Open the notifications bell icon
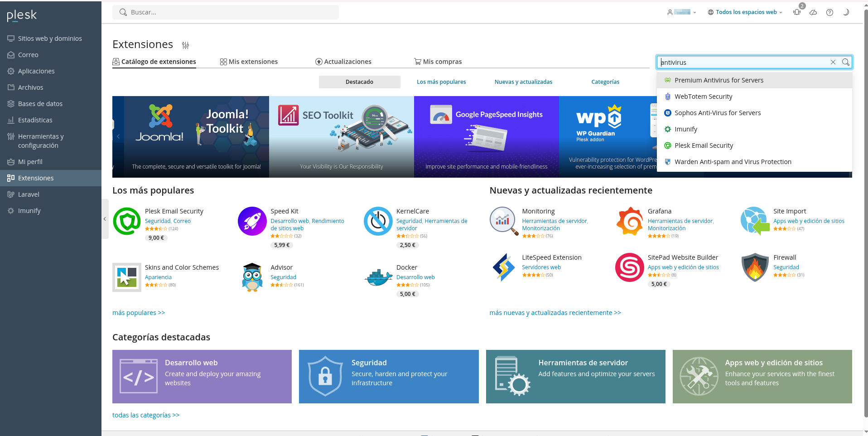Screen dimensions: 868x436 [x=797, y=12]
